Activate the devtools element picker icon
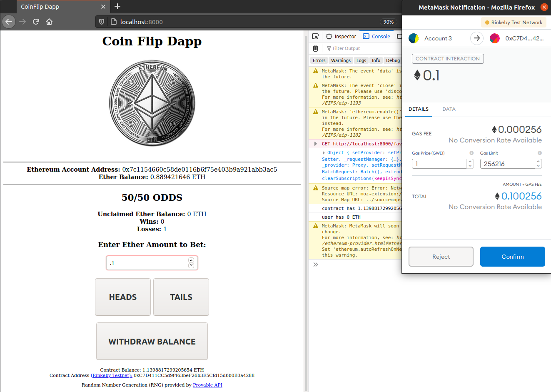 point(315,36)
